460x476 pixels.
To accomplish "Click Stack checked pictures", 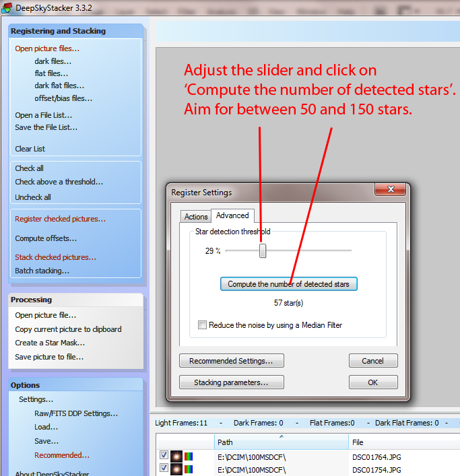I will pos(56,257).
